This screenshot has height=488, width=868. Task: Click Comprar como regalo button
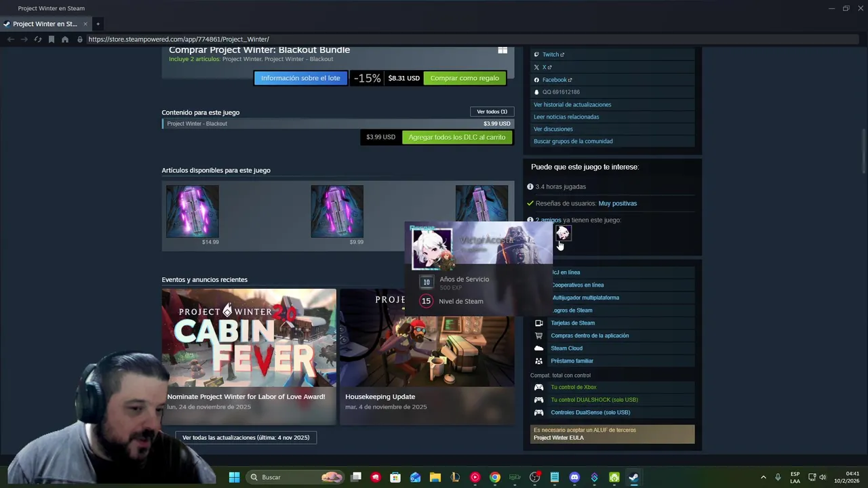click(465, 78)
